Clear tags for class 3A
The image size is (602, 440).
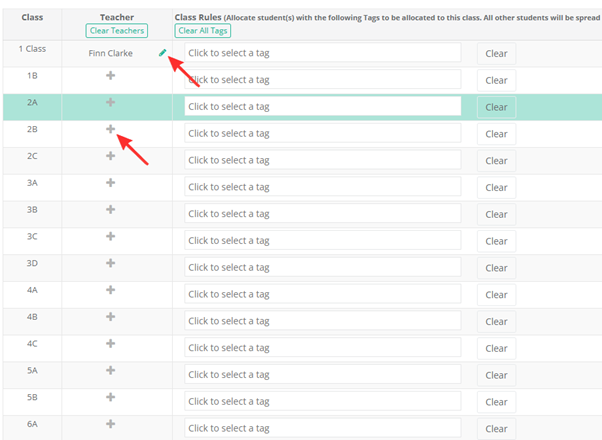[496, 188]
